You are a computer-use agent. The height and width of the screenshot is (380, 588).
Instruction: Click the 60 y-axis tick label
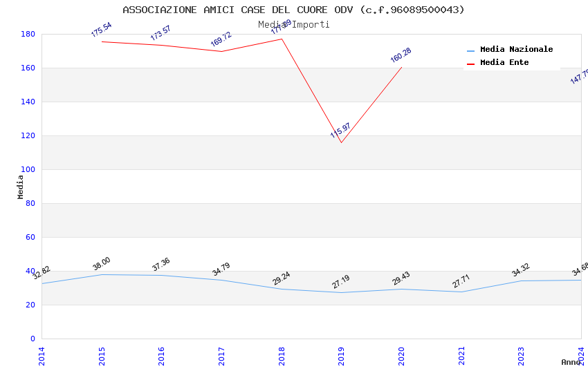(x=30, y=237)
